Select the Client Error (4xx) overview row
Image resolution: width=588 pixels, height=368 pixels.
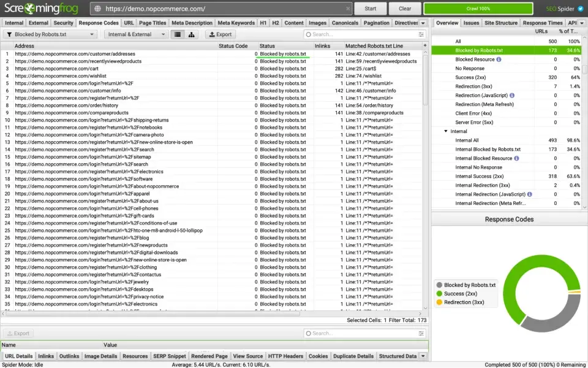[x=507, y=113]
